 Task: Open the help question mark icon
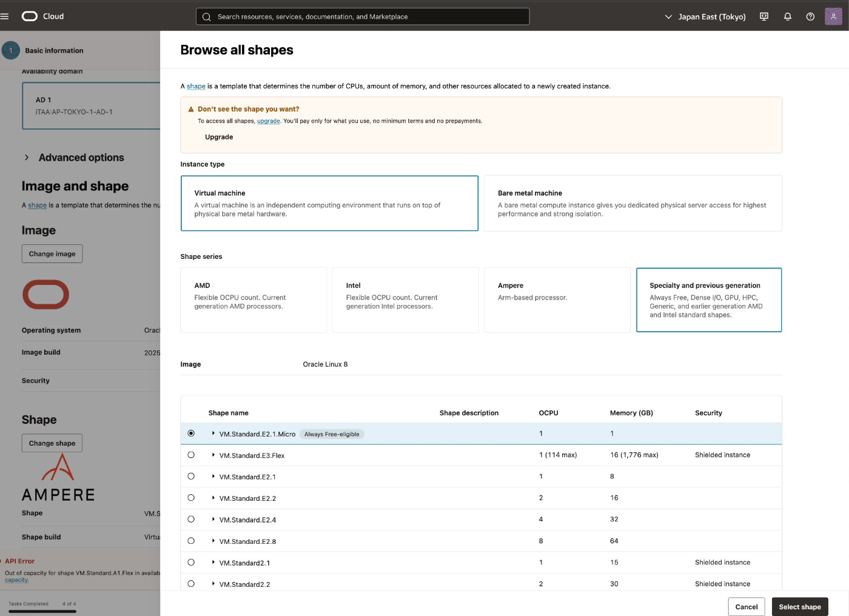pyautogui.click(x=810, y=16)
